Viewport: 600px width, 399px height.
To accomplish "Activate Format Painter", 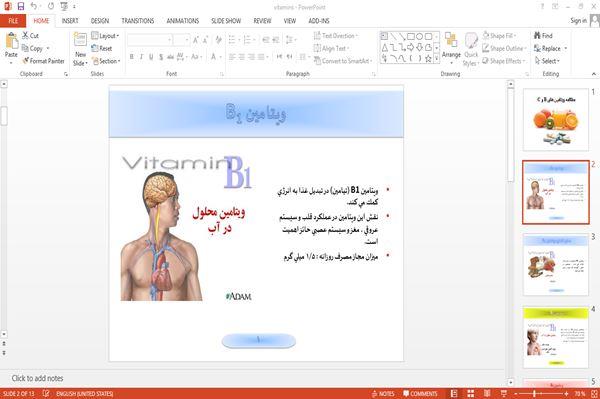I will pyautogui.click(x=44, y=61).
